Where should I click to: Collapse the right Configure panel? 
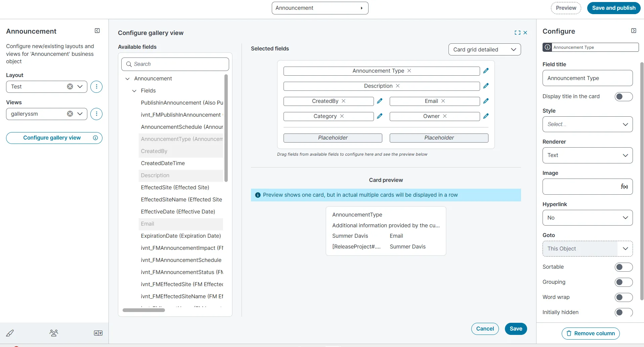click(x=634, y=31)
